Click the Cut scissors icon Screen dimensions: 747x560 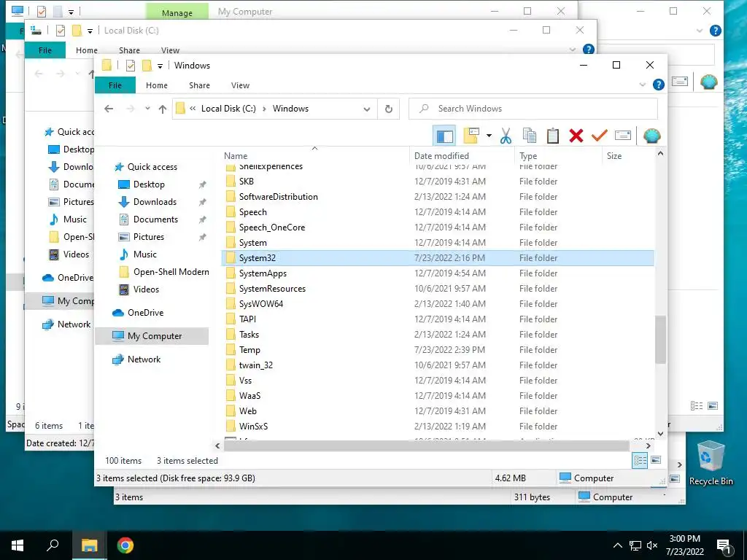click(x=506, y=136)
